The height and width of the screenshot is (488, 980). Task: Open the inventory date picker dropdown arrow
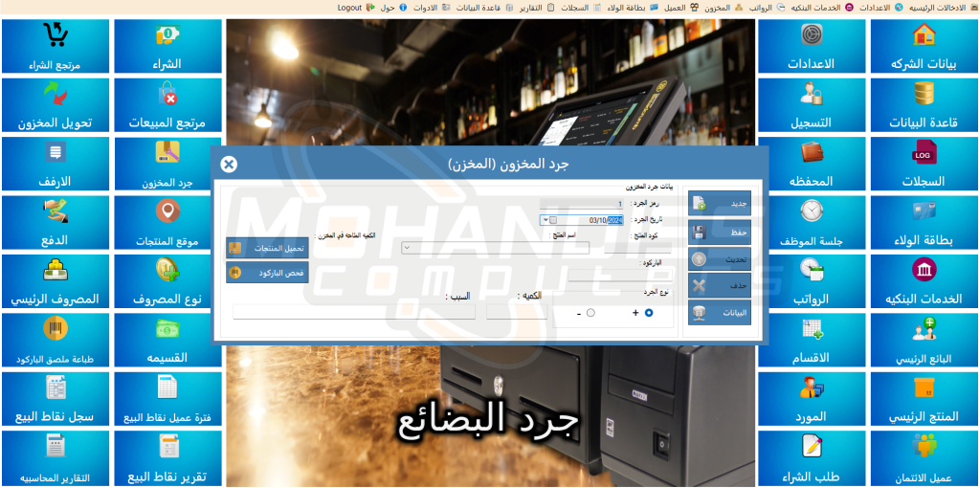pos(545,220)
